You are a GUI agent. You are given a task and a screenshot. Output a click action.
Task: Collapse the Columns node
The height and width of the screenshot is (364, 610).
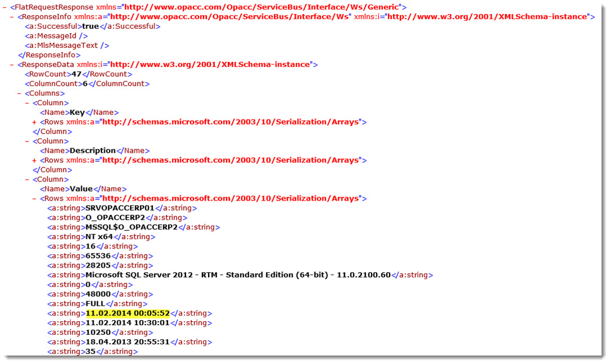(x=19, y=94)
